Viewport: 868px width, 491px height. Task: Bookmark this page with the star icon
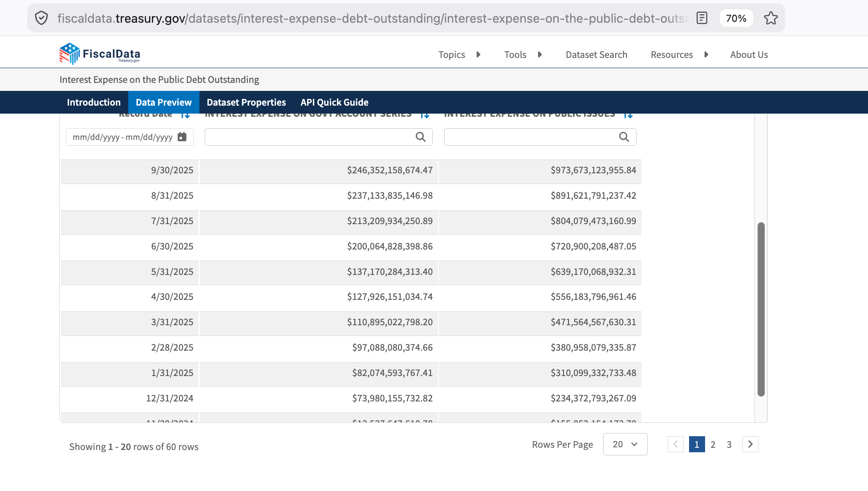point(771,18)
